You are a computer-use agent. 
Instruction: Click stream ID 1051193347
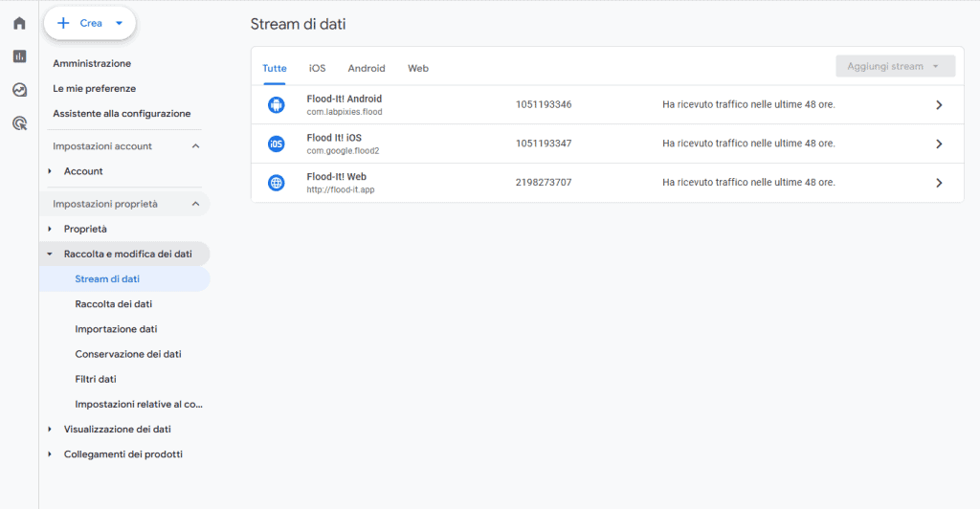544,143
